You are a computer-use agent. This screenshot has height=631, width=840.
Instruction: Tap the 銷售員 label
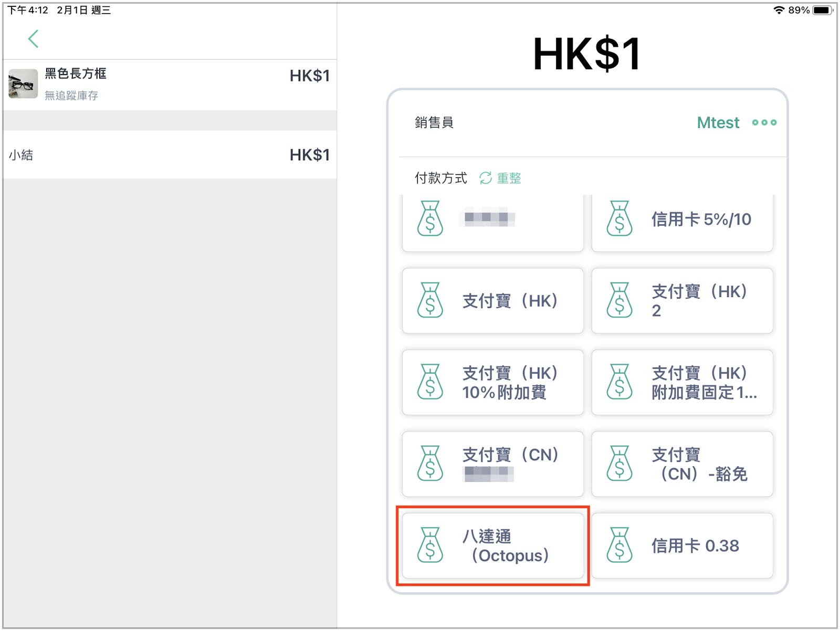(x=434, y=122)
